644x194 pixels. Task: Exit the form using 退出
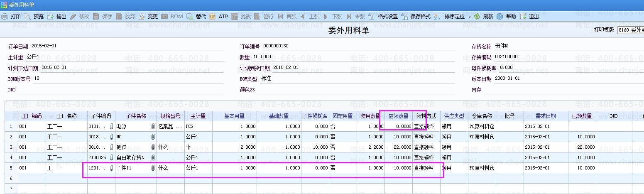tap(523, 17)
